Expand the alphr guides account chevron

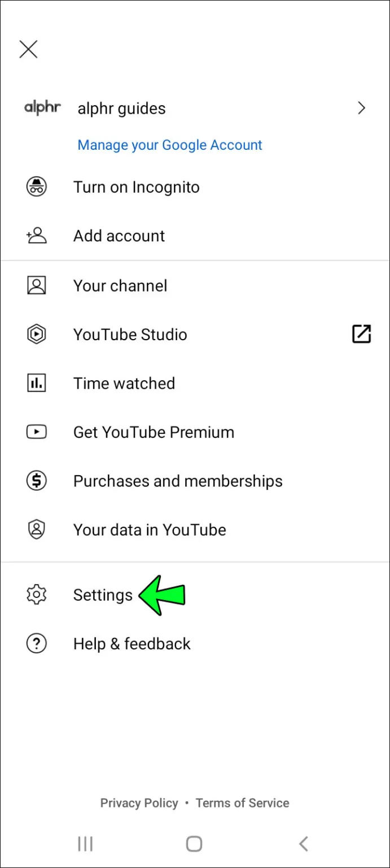[x=362, y=108]
